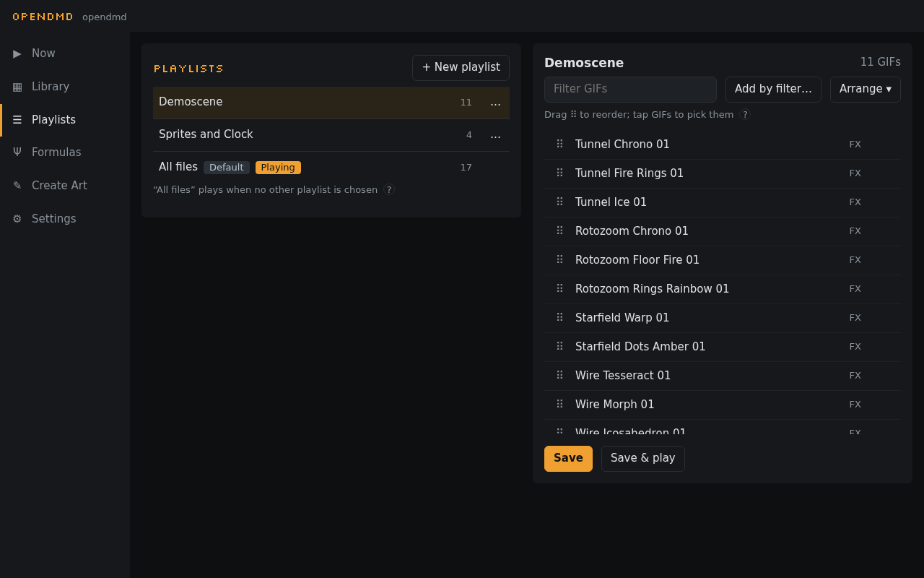Viewport: 924px width, 578px height.
Task: Open more options for Sprites and Clock
Action: 495,135
